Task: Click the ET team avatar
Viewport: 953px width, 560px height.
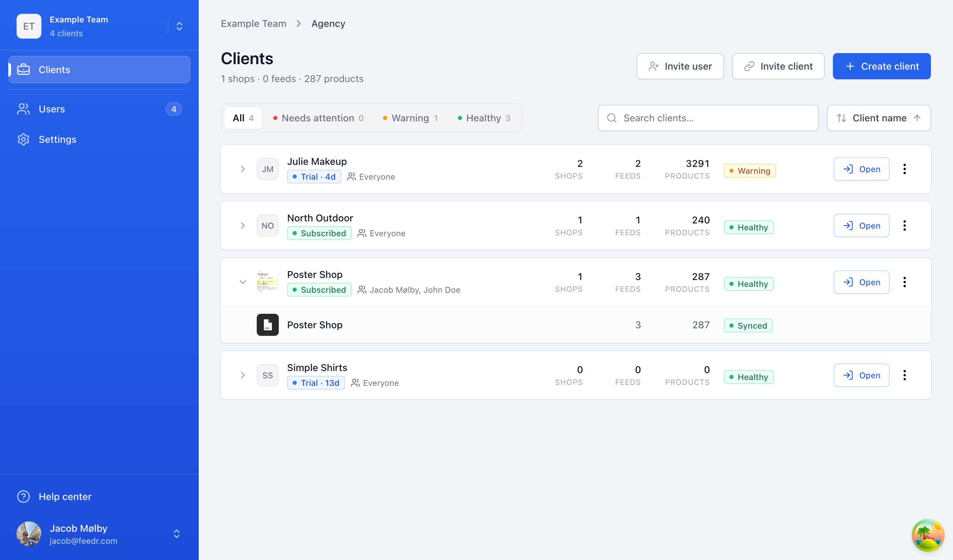Action: click(29, 26)
